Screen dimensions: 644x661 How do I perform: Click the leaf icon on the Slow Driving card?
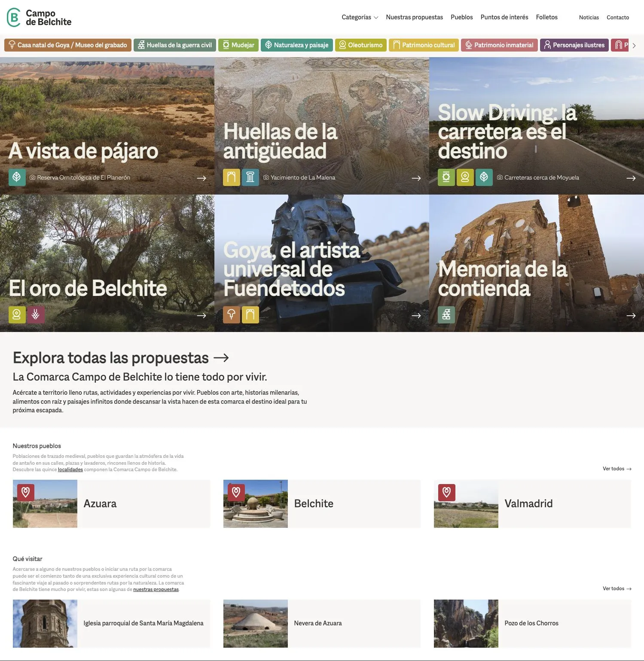click(x=484, y=177)
